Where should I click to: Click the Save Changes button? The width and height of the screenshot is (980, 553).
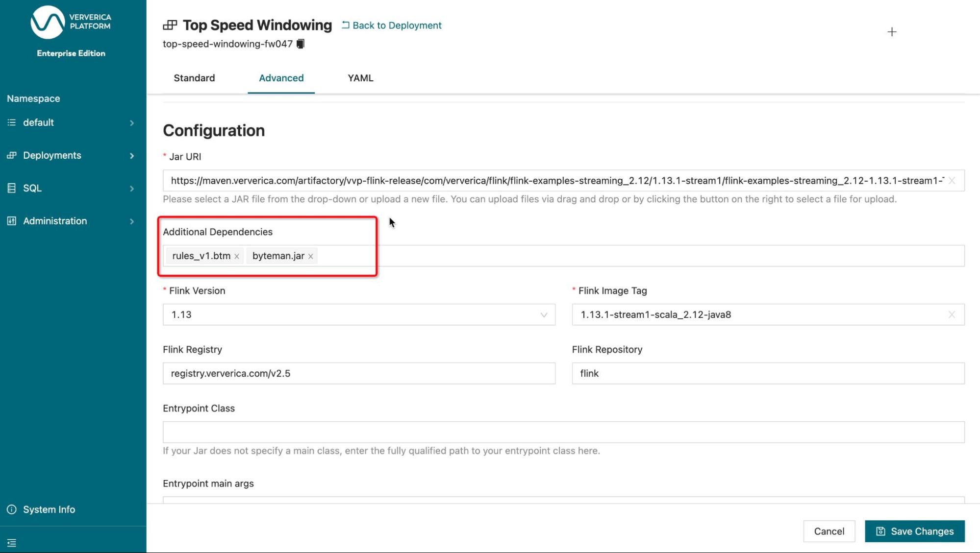pyautogui.click(x=915, y=531)
